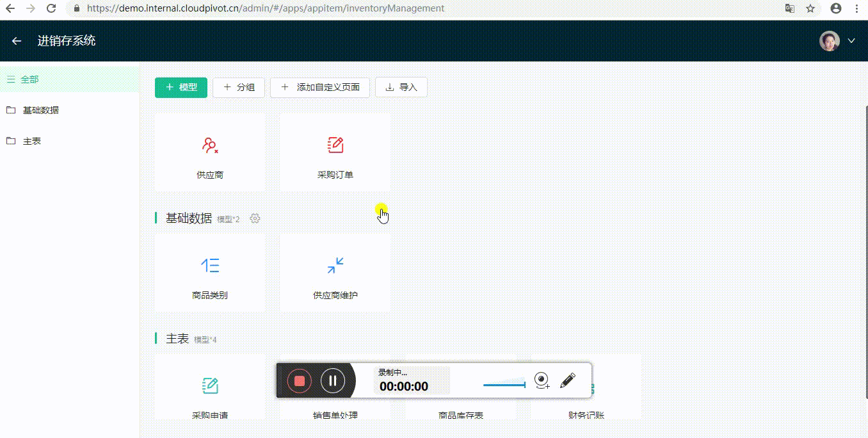
Task: Adjust the recorder volume slider
Action: point(504,385)
